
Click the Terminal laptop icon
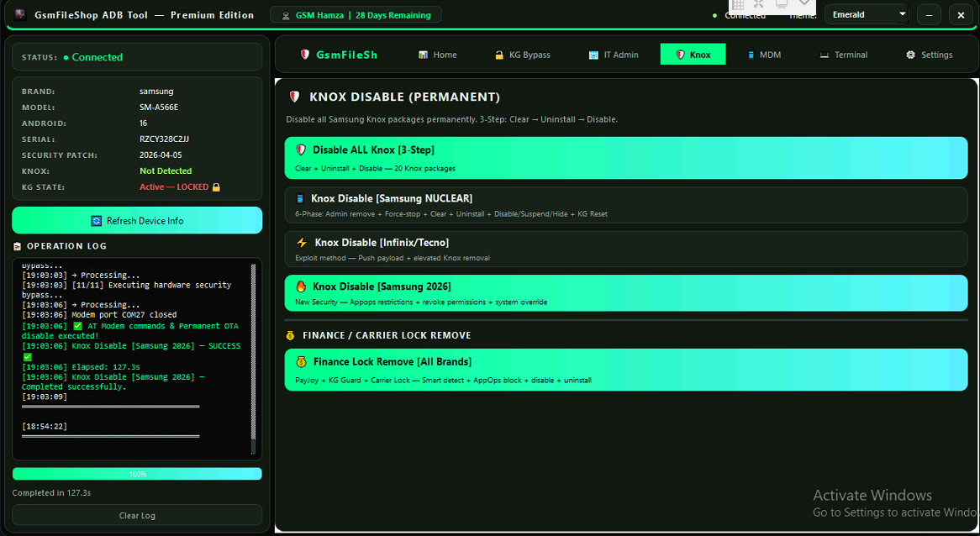click(825, 55)
